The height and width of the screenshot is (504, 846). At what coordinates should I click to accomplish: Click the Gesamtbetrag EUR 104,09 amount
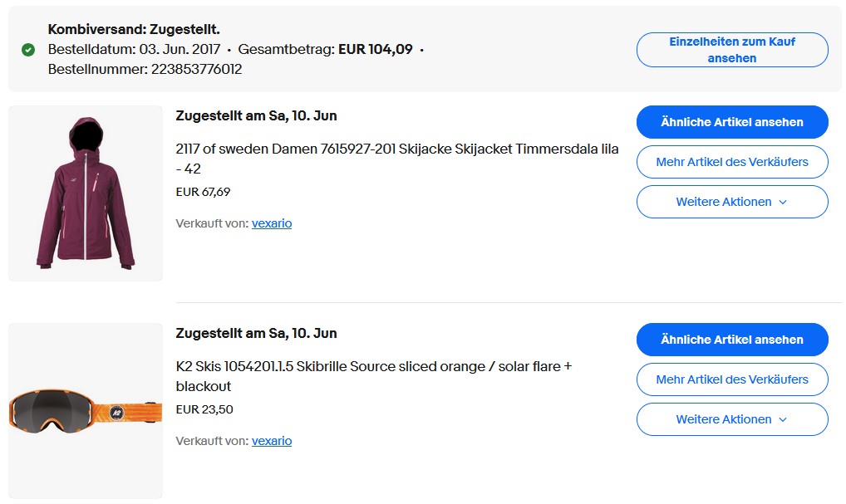376,49
